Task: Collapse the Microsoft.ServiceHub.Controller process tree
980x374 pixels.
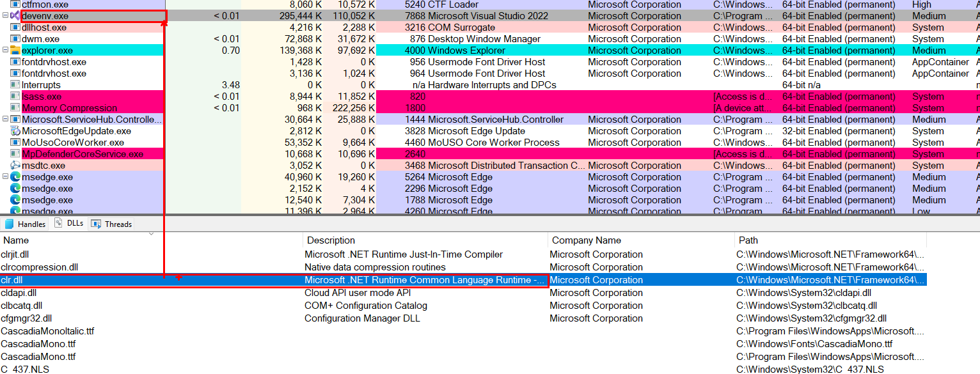Action: point(5,120)
